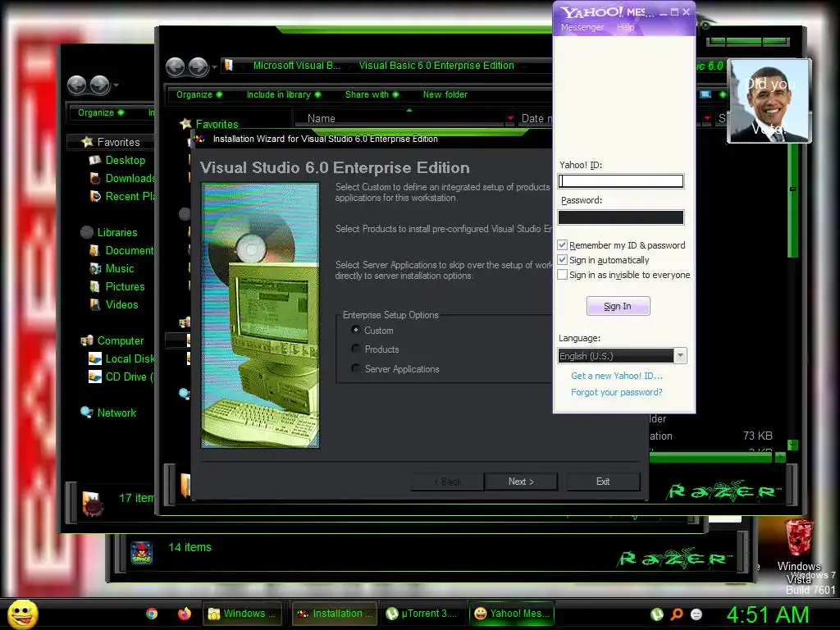Screen dimensions: 840x630
Task: Click Exit in the installation wizard
Action: click(x=603, y=482)
